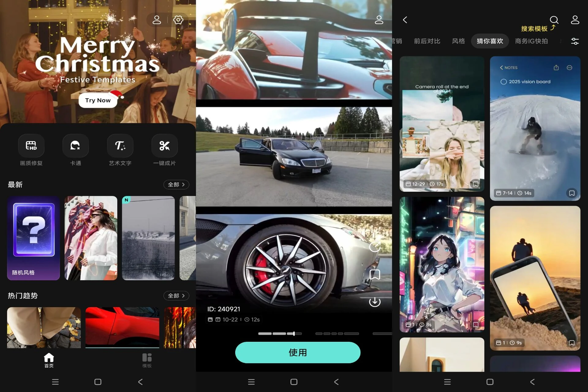Click user profile icon in left panel
Image resolution: width=588 pixels, height=392 pixels.
coord(156,20)
